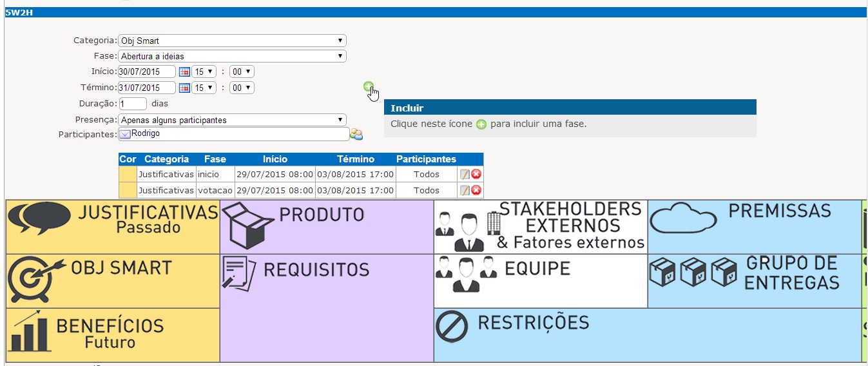The height and width of the screenshot is (366, 868).
Task: Delete the Justificativas votacao phase row
Action: (x=476, y=190)
